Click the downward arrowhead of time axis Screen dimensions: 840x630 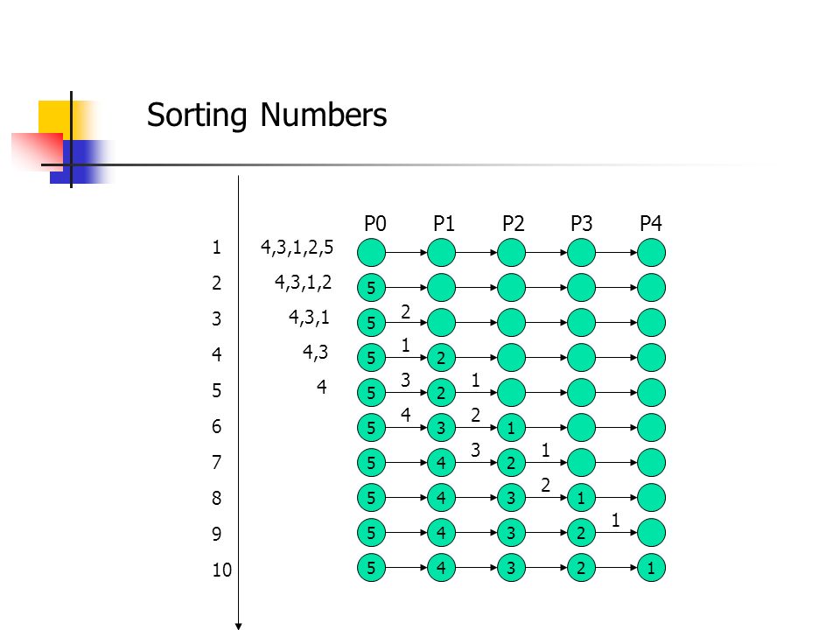pyautogui.click(x=238, y=626)
